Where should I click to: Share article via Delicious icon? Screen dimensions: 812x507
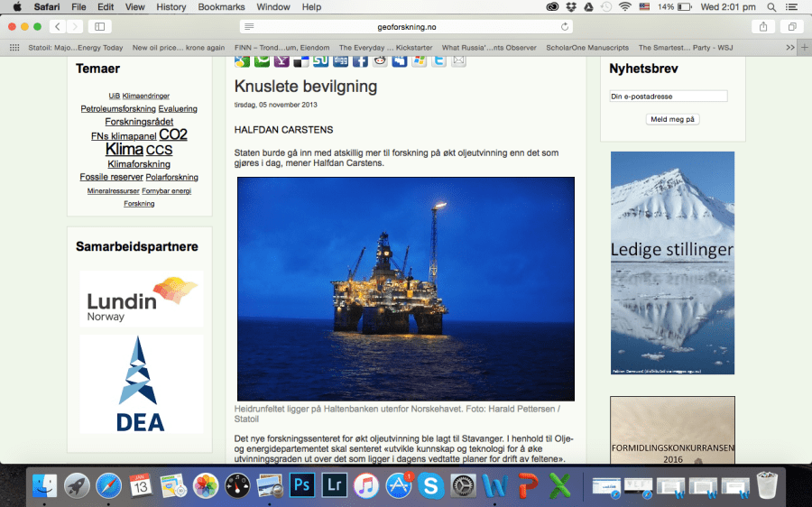click(x=301, y=61)
